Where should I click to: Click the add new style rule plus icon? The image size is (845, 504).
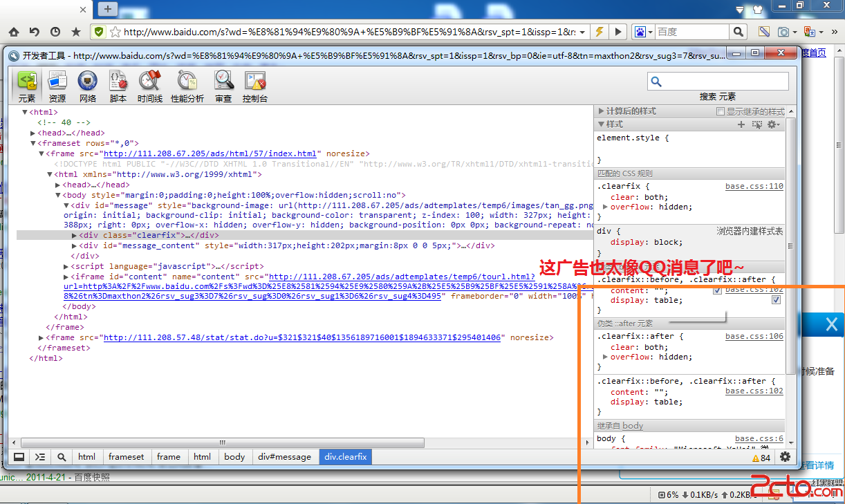click(x=741, y=124)
